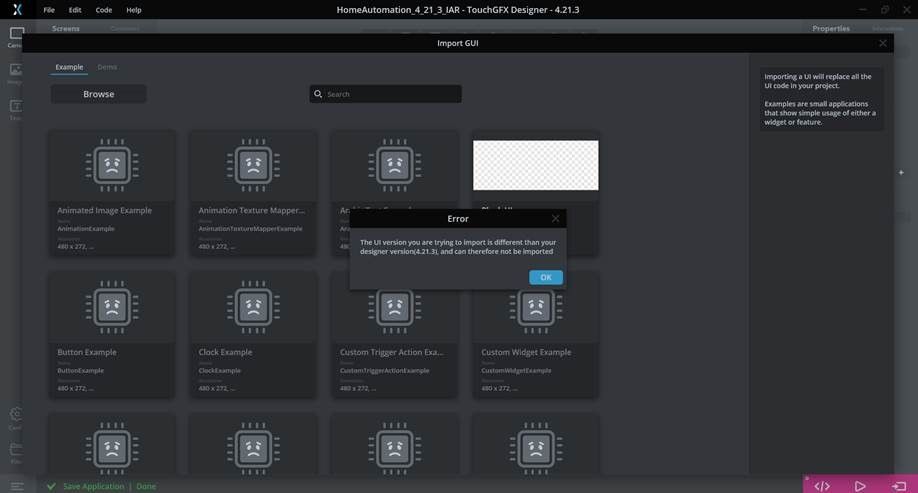Image resolution: width=918 pixels, height=493 pixels.
Task: Click the error message about UI version
Action: click(x=458, y=246)
